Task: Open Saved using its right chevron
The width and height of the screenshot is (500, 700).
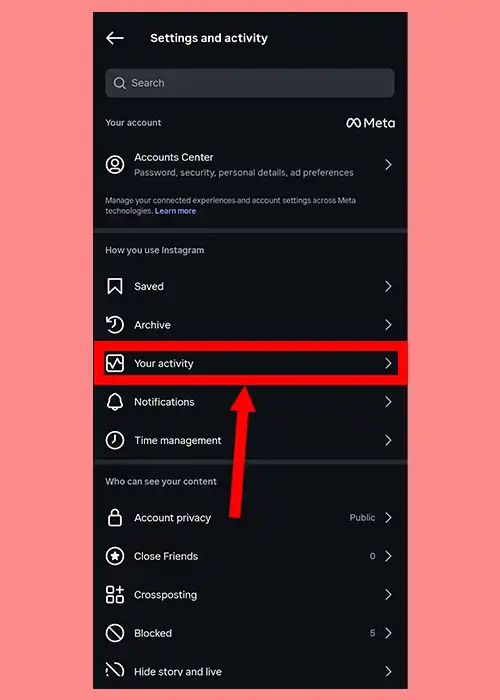Action: pos(388,286)
